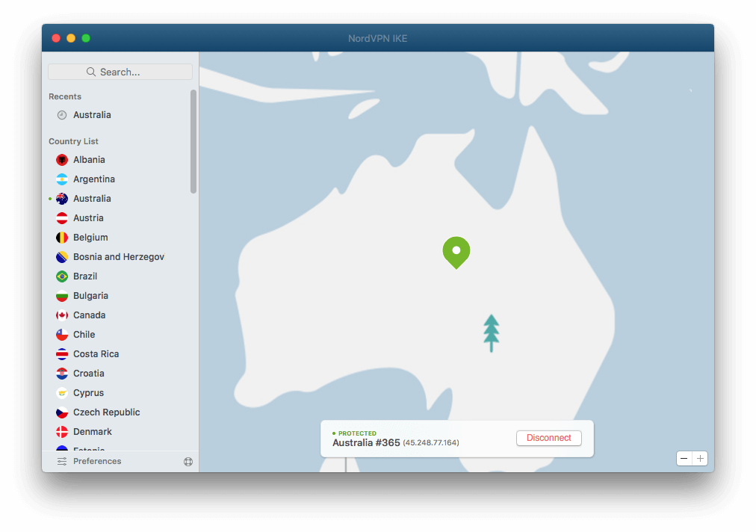Click the Australia flag in Country List

pyautogui.click(x=62, y=199)
